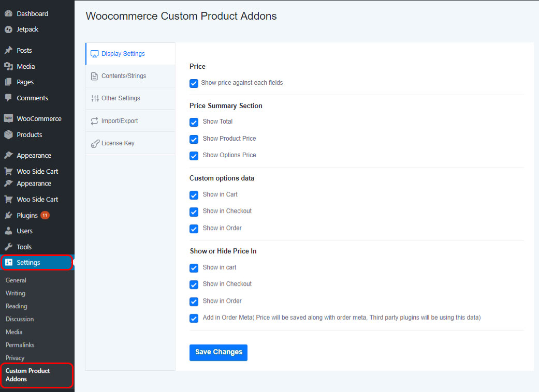Open the Display Settings tab
Image resolution: width=539 pixels, height=392 pixels.
(x=130, y=54)
